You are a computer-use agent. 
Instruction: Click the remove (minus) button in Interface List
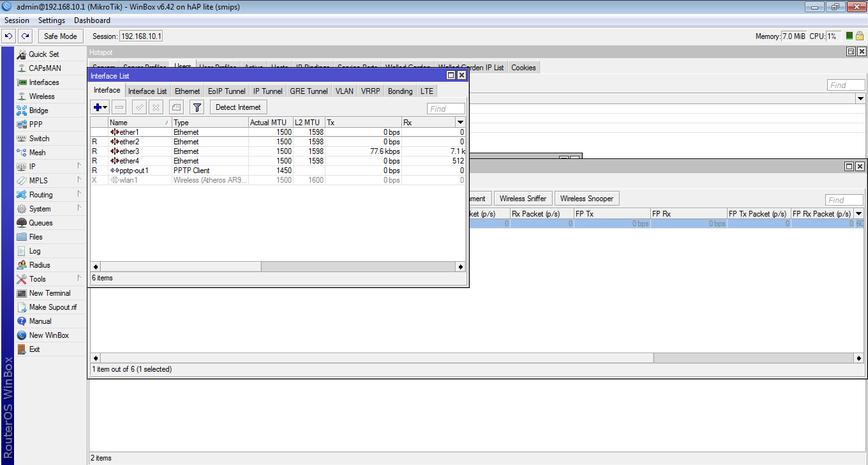coord(119,107)
